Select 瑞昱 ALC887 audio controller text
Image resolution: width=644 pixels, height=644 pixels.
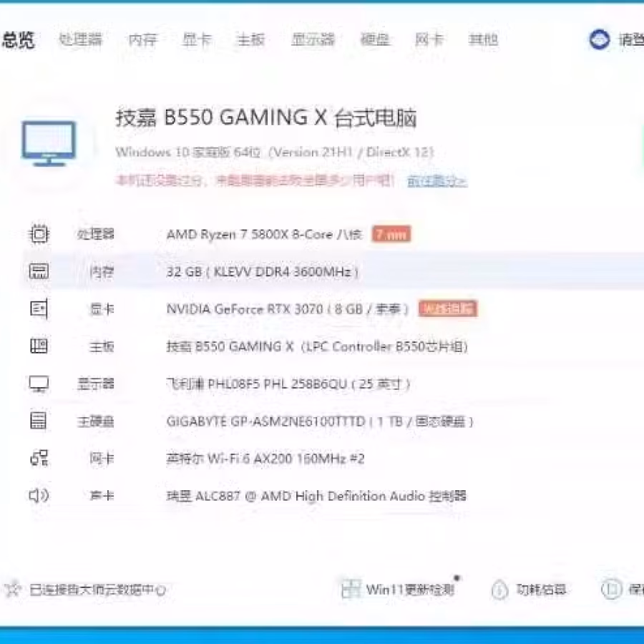pyautogui.click(x=316, y=496)
